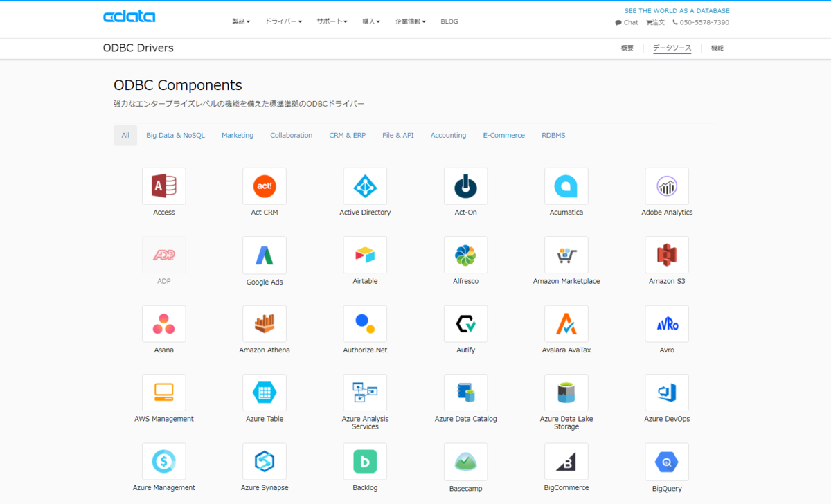The width and height of the screenshot is (831, 504).
Task: Go to the BLOG page
Action: tap(449, 21)
